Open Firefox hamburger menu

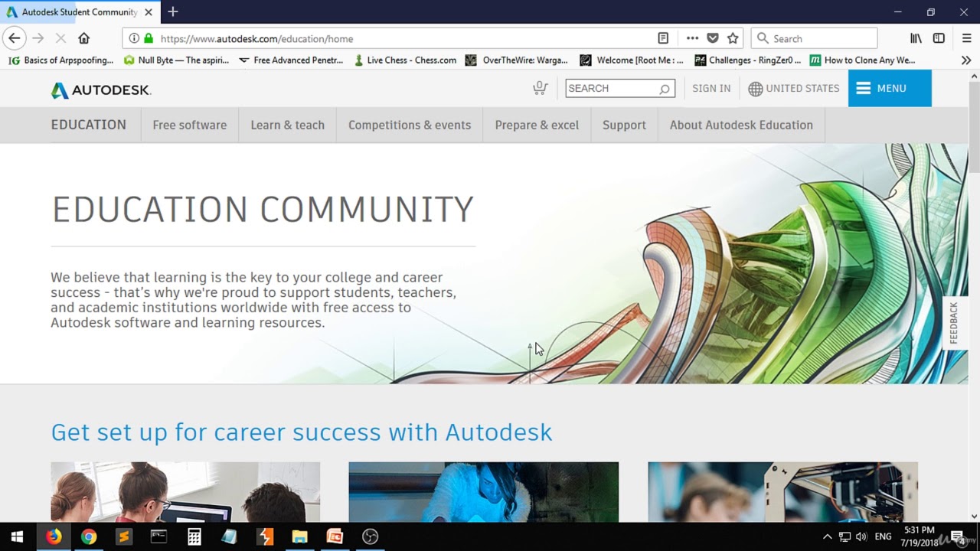tap(966, 38)
